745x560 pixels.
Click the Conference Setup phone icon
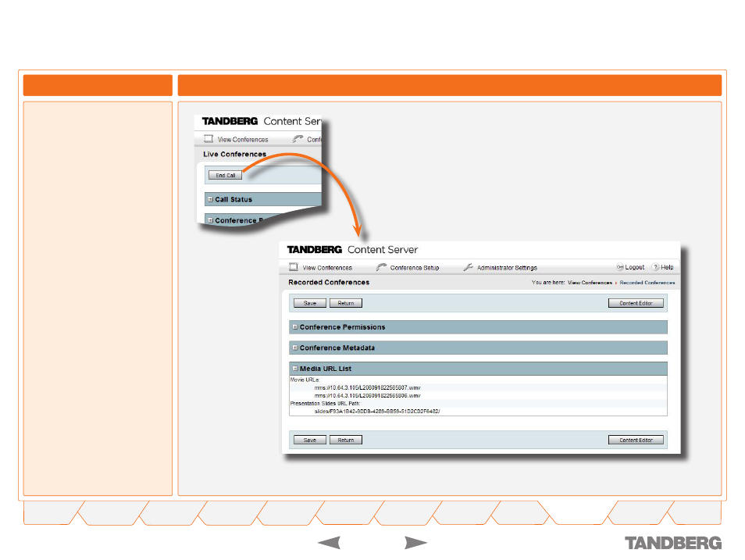click(x=381, y=267)
